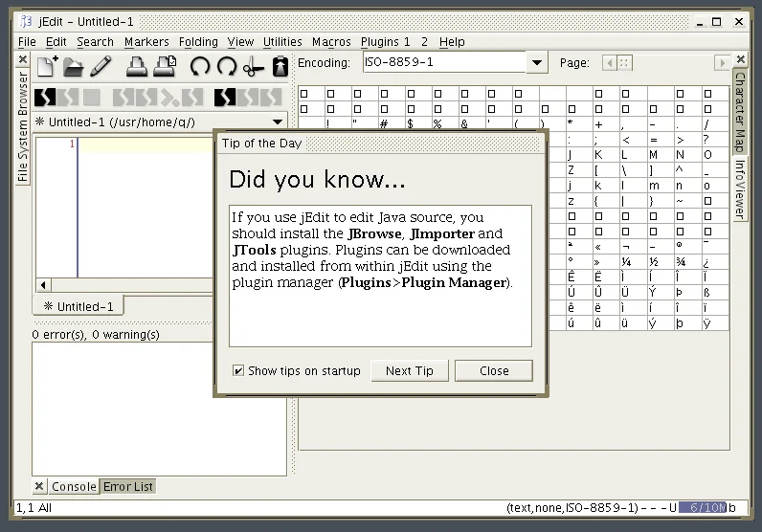Click the Redo arrow icon
Screen dimensions: 762x532
pyautogui.click(x=227, y=66)
